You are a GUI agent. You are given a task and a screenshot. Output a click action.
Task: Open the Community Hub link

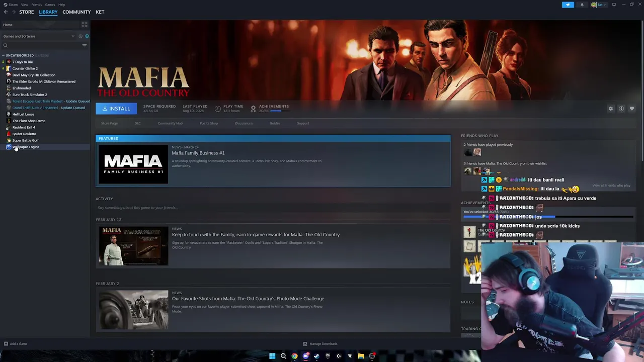coord(170,123)
